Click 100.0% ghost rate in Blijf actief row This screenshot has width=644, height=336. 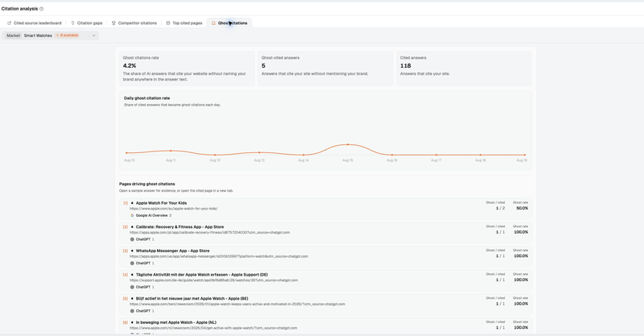tap(521, 304)
